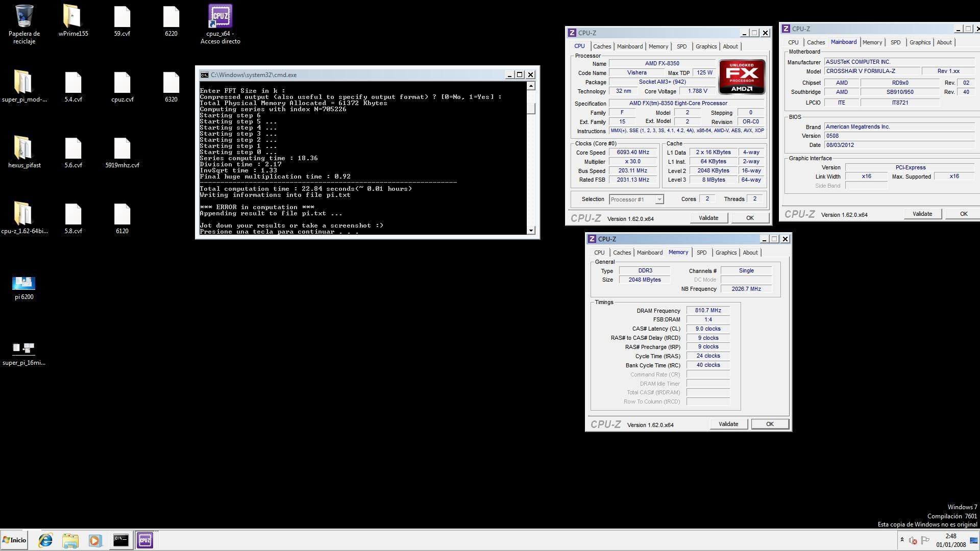This screenshot has width=980, height=551.
Task: Open Caches tab in CPU window
Action: pos(602,46)
